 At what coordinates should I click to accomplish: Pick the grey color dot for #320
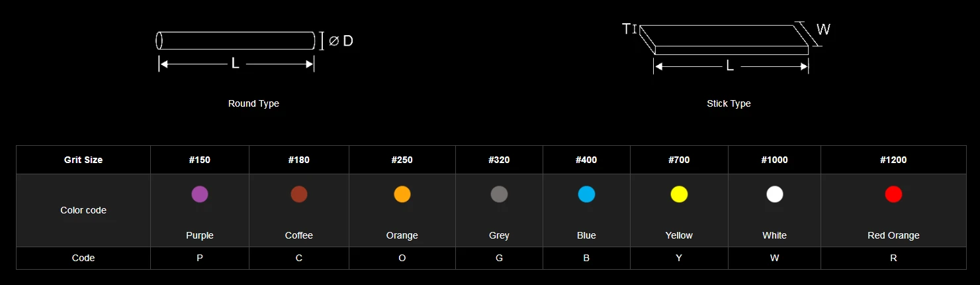499,194
